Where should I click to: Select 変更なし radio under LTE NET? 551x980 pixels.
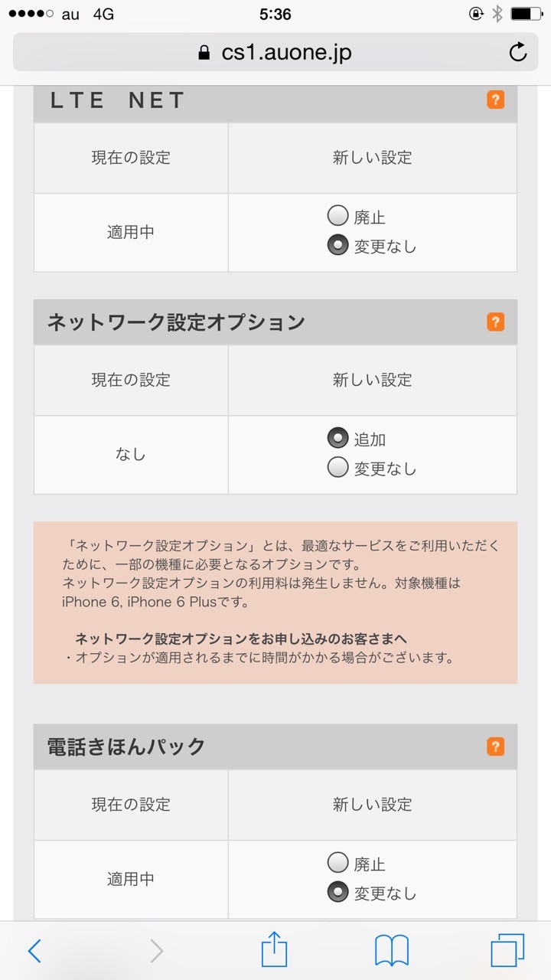point(337,246)
